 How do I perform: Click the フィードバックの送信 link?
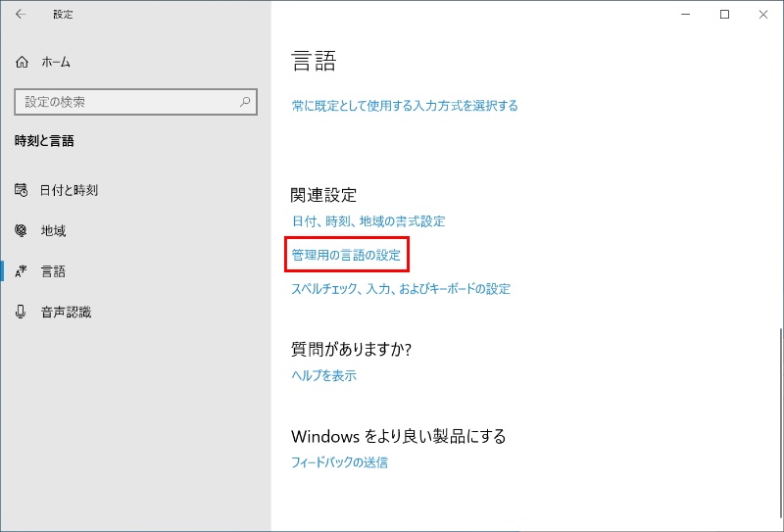(340, 462)
